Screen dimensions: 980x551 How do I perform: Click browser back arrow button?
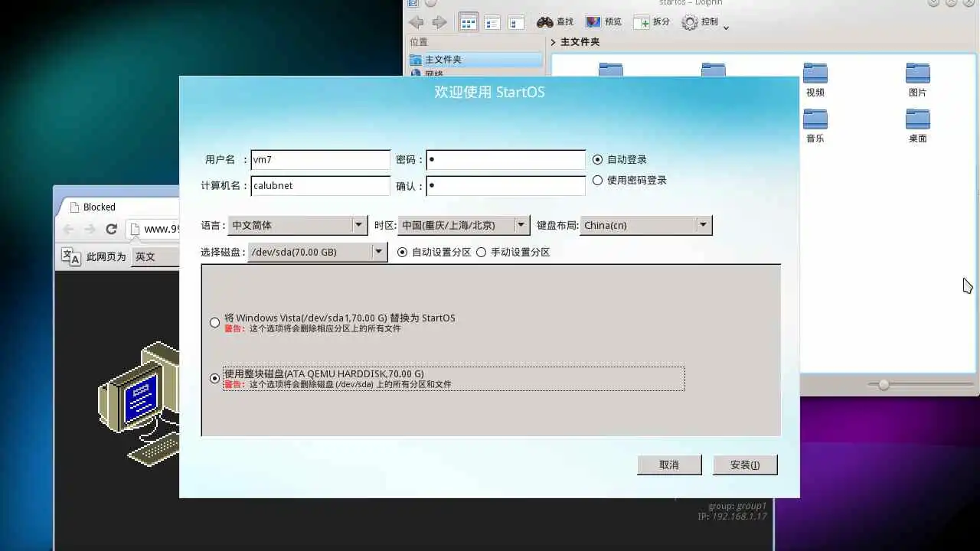click(69, 229)
